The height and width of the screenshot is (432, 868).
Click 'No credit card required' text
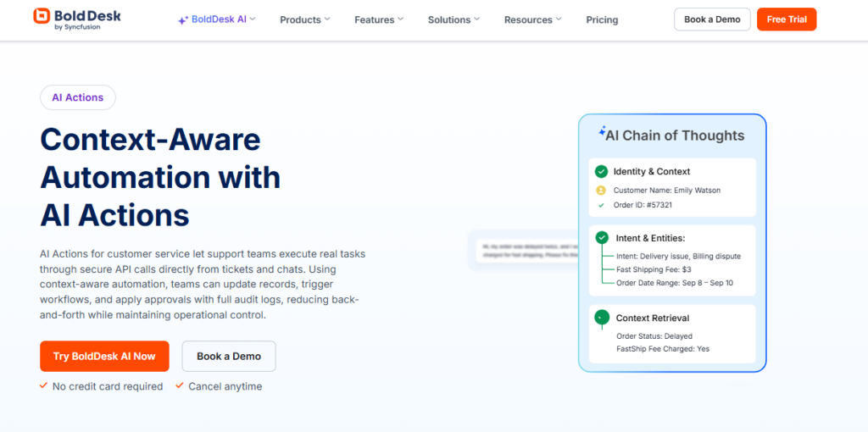108,386
